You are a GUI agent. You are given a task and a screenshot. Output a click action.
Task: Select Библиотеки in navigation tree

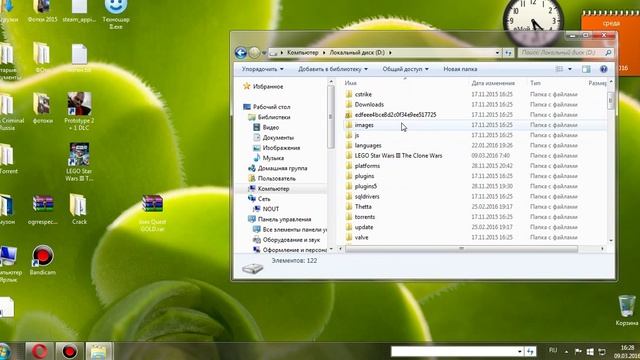(x=274, y=117)
